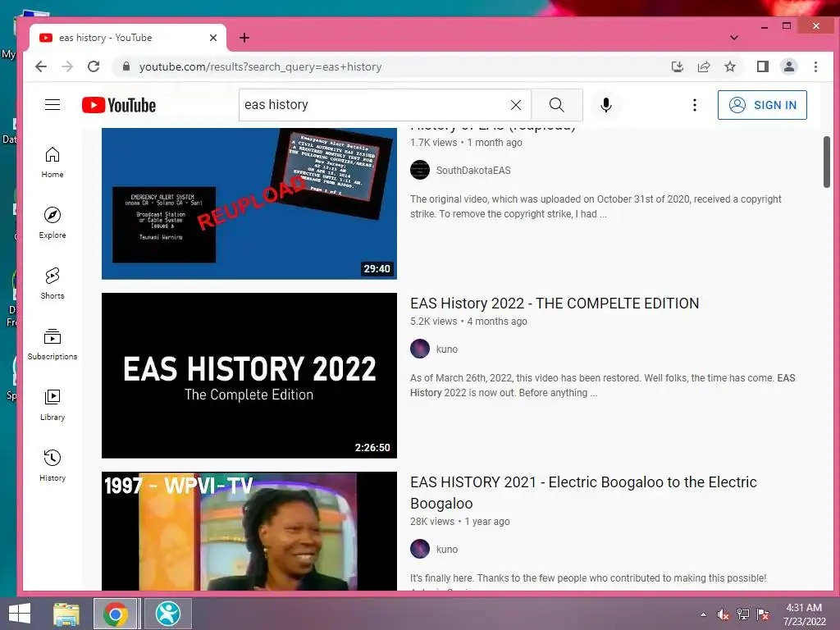
Task: Go back with browser back arrow
Action: (41, 66)
